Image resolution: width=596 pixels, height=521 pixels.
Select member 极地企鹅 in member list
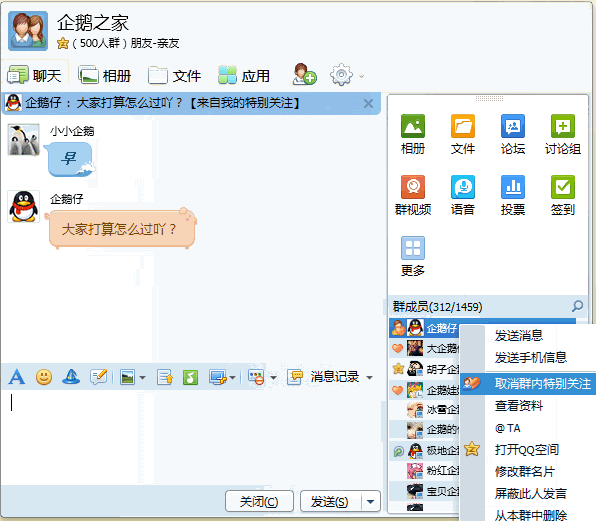click(425, 451)
